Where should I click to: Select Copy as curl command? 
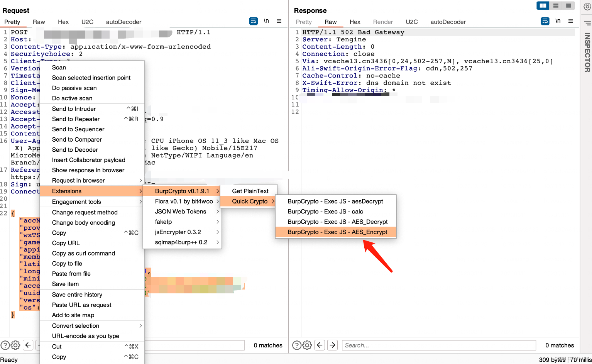[92, 253]
